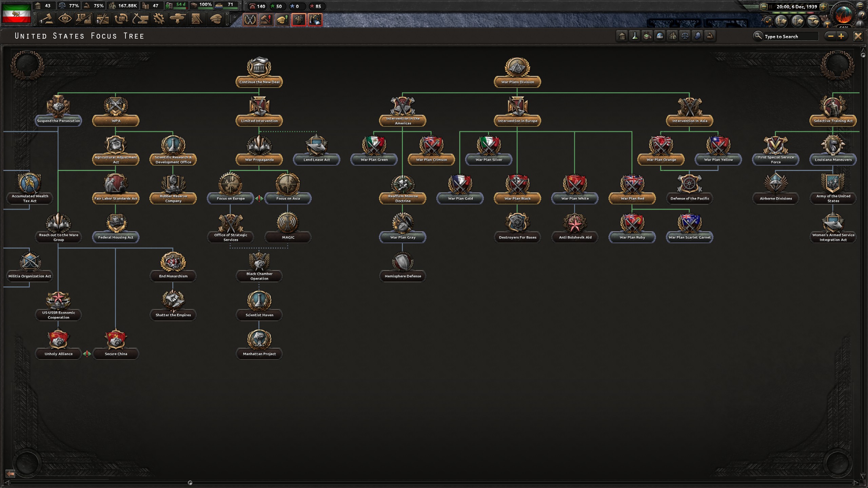Image resolution: width=868 pixels, height=488 pixels.
Task: Select the War Plan Orange focus
Action: 660,150
